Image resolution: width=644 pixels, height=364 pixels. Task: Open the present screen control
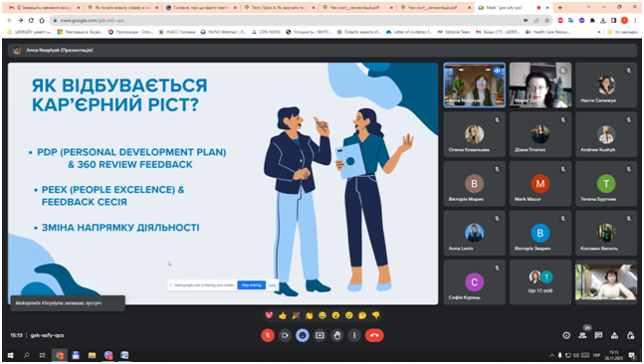pos(320,335)
